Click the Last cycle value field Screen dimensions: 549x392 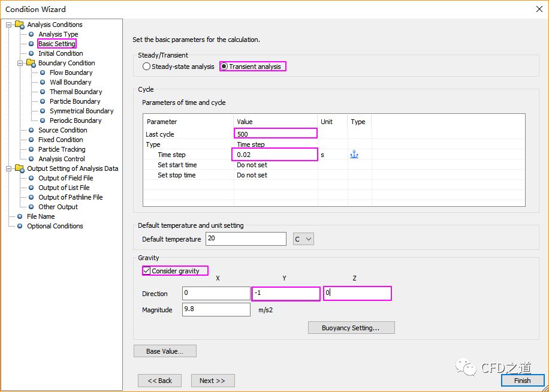point(275,134)
